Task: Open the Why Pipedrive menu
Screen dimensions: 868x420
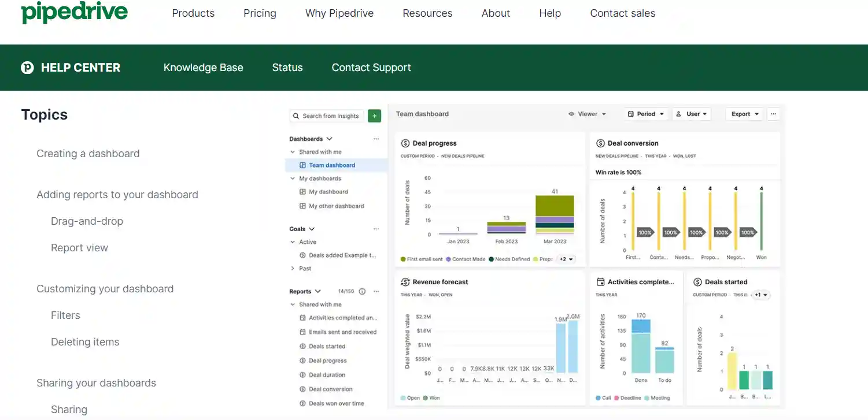Action: tap(339, 13)
